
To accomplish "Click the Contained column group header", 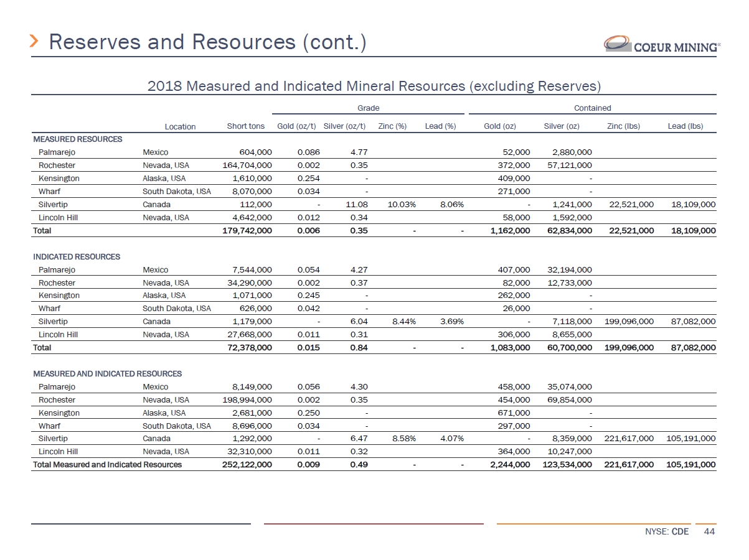I will point(592,108).
